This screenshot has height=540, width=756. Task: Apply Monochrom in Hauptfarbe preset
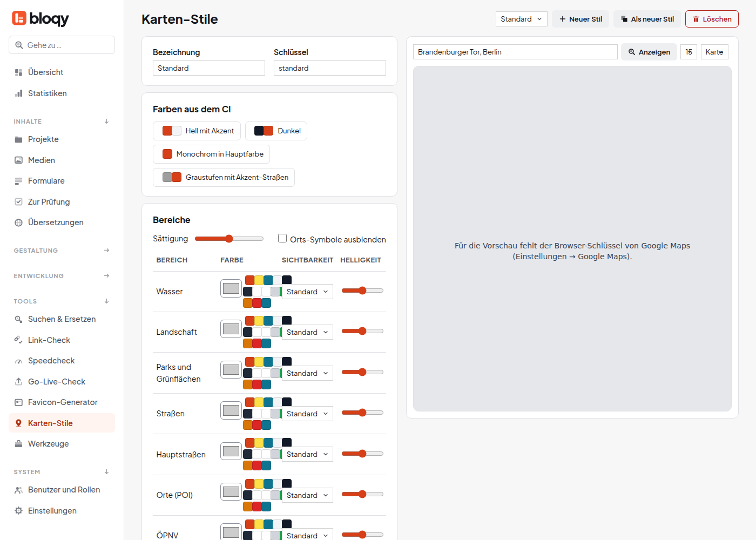(211, 154)
